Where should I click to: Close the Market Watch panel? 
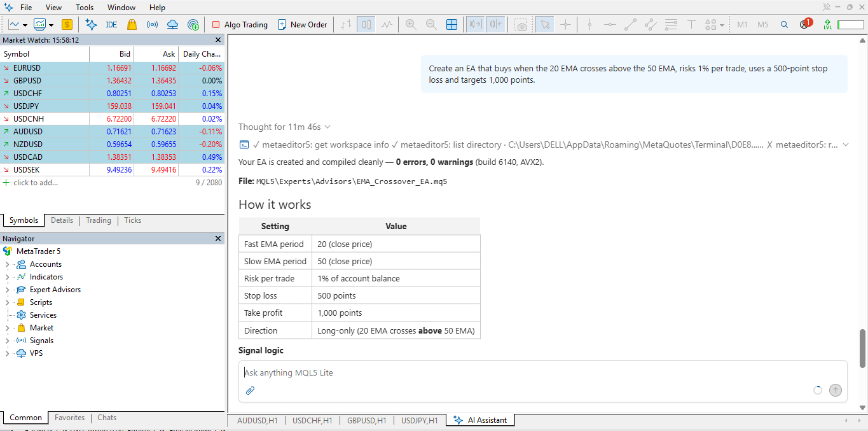(x=218, y=39)
